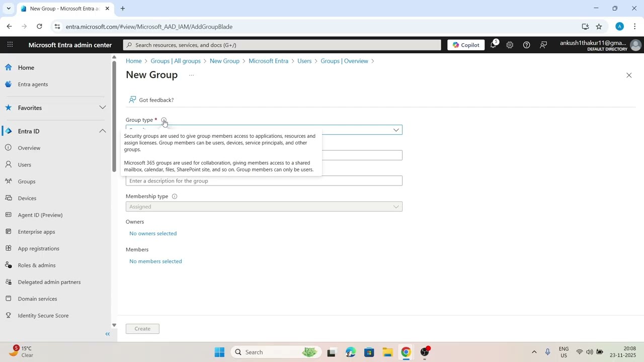Image resolution: width=644 pixels, height=362 pixels.
Task: Click the New Group breadcrumb
Action: point(224,61)
